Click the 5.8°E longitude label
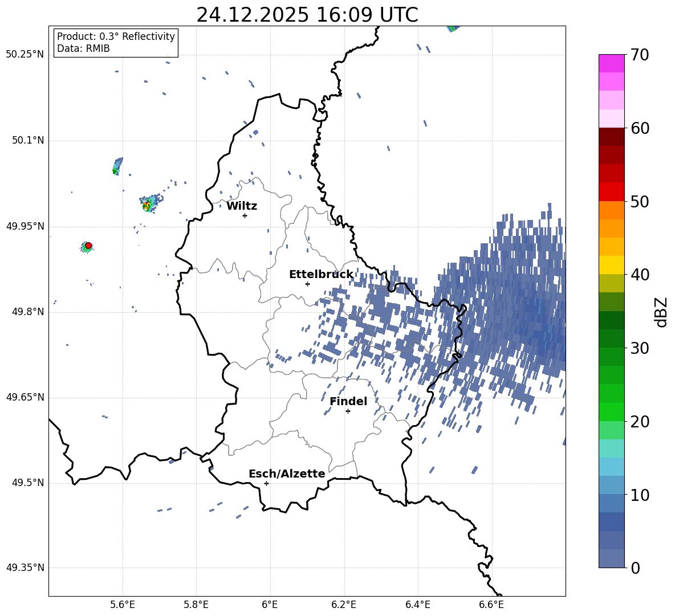This screenshot has width=675, height=616. coord(196,605)
